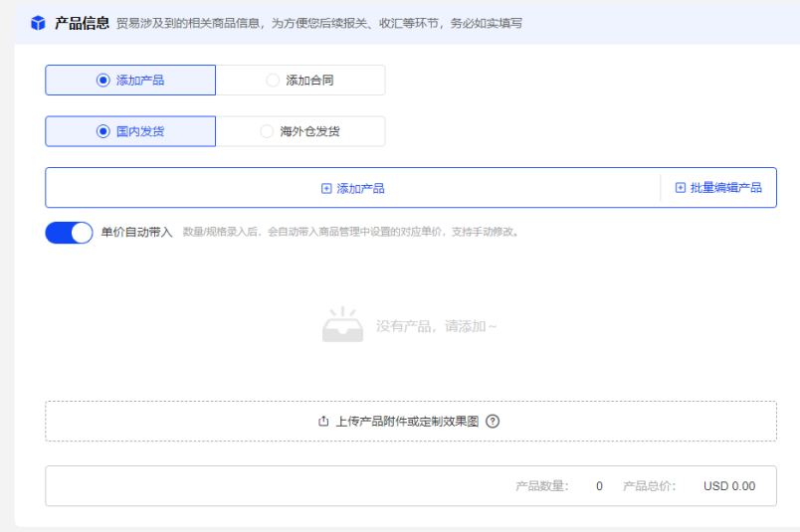Click the plus icon in 添加产品 button
This screenshot has width=800, height=532.
[326, 188]
